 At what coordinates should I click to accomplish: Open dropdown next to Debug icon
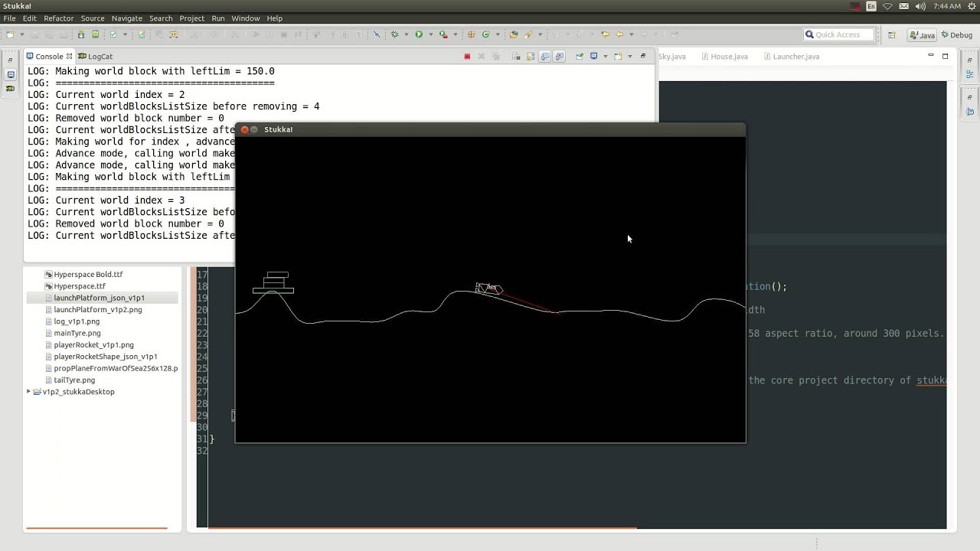[x=406, y=34]
